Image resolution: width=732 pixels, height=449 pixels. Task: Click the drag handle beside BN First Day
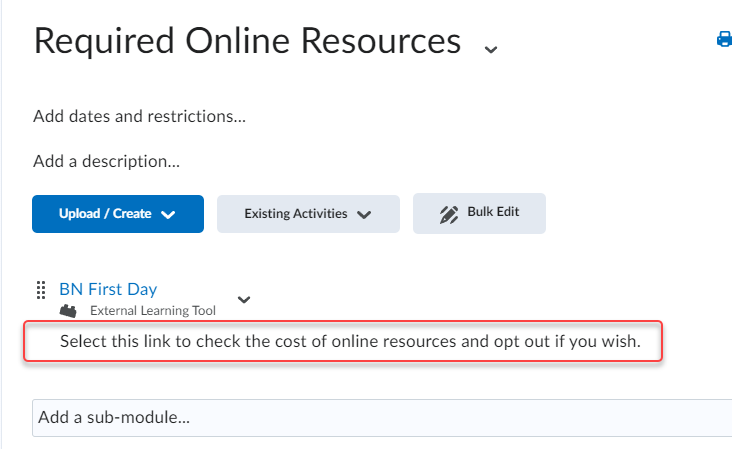click(x=41, y=290)
